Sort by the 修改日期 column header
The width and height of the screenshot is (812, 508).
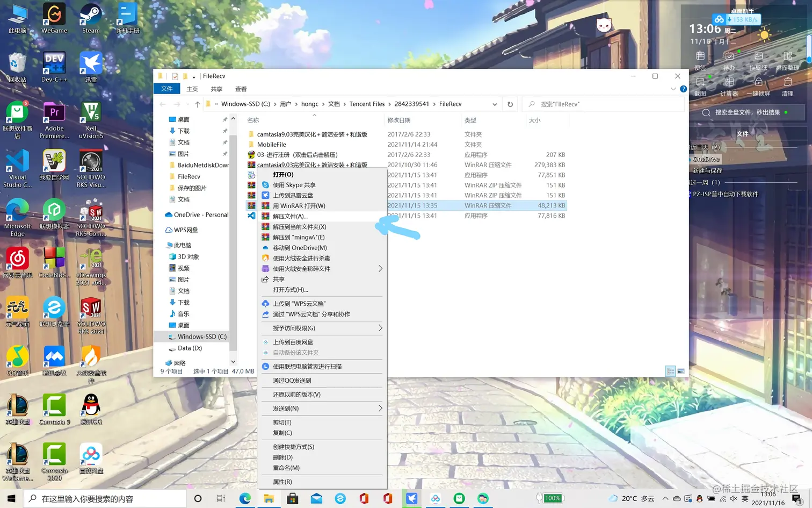pos(423,120)
